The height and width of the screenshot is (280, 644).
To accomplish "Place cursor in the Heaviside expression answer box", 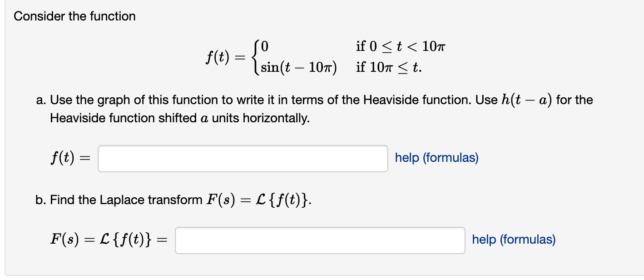I will pos(243,158).
